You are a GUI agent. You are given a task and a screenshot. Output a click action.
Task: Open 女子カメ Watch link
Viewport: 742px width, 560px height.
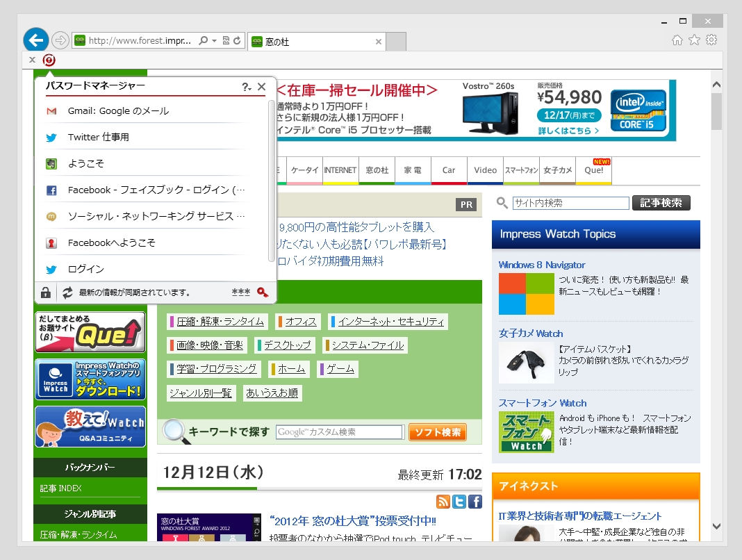[531, 333]
